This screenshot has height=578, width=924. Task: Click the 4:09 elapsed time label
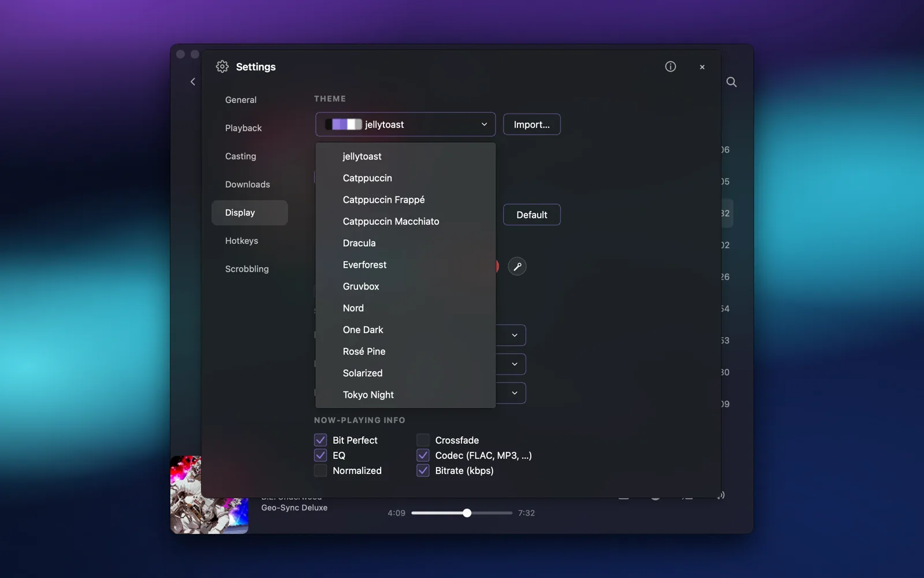pos(396,513)
